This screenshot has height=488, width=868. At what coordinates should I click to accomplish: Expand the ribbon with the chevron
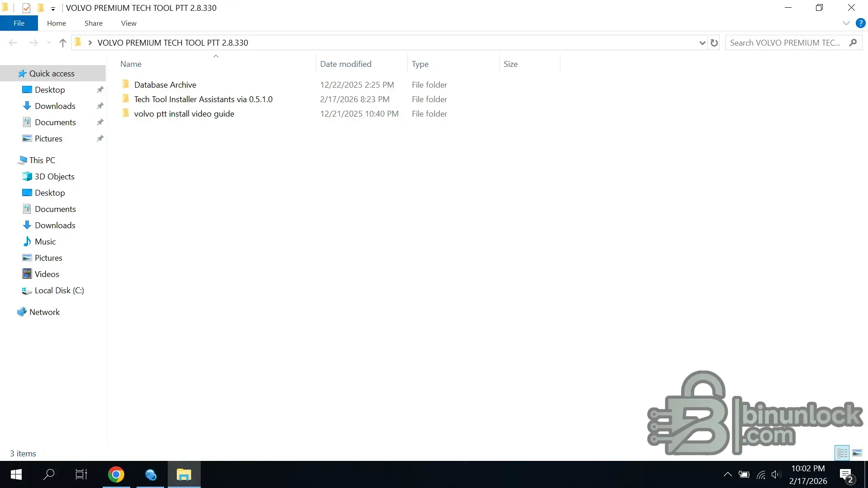click(x=846, y=23)
